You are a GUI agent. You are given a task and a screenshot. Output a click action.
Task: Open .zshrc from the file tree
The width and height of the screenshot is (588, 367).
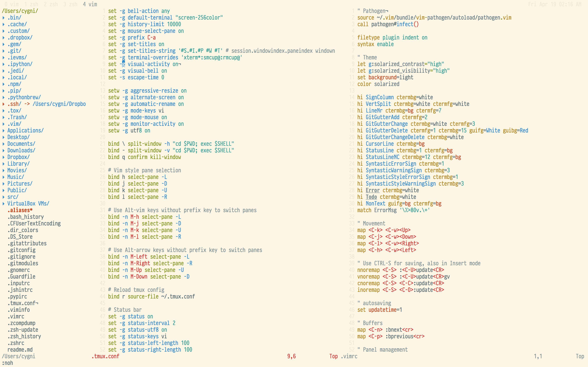coord(16,343)
